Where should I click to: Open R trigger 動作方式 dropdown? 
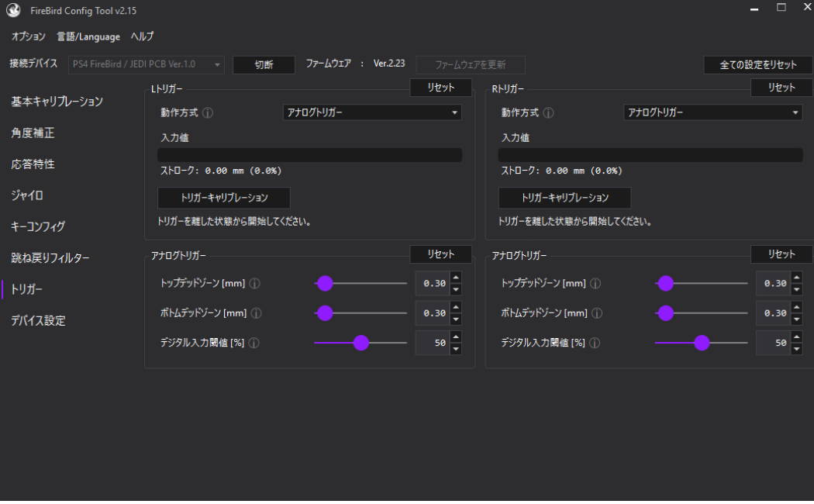tap(712, 112)
